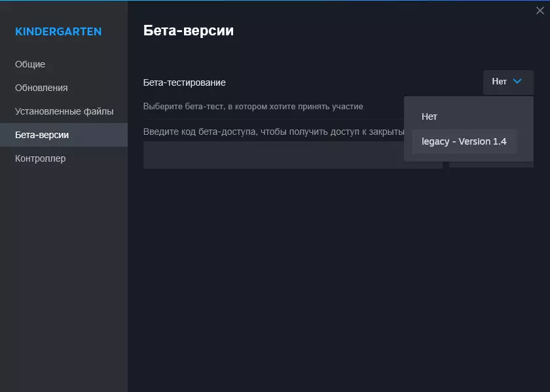Open the Общие settings tab
The height and width of the screenshot is (392, 550).
click(30, 64)
